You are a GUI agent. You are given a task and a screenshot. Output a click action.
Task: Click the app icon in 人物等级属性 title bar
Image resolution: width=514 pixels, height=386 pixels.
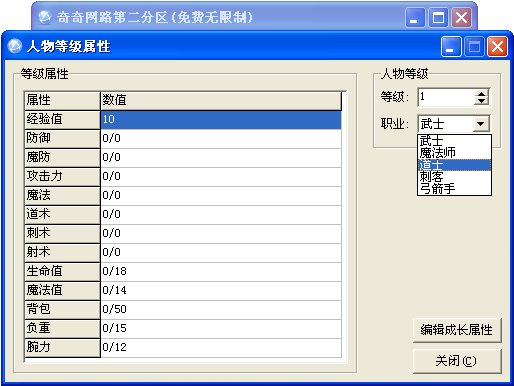[15, 46]
